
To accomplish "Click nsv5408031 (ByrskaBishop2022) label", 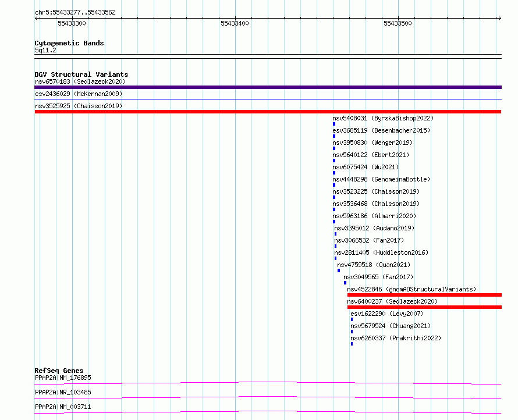I will point(383,118).
